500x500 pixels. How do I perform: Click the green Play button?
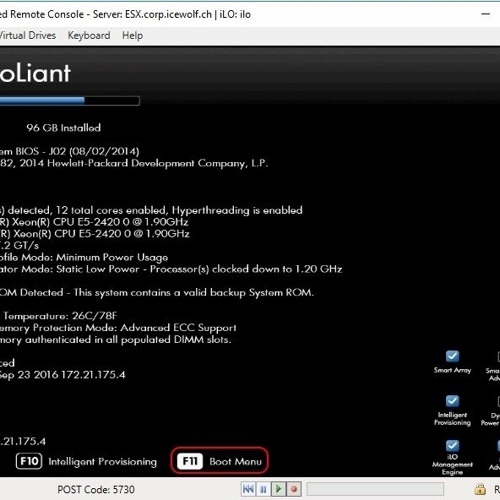279,489
